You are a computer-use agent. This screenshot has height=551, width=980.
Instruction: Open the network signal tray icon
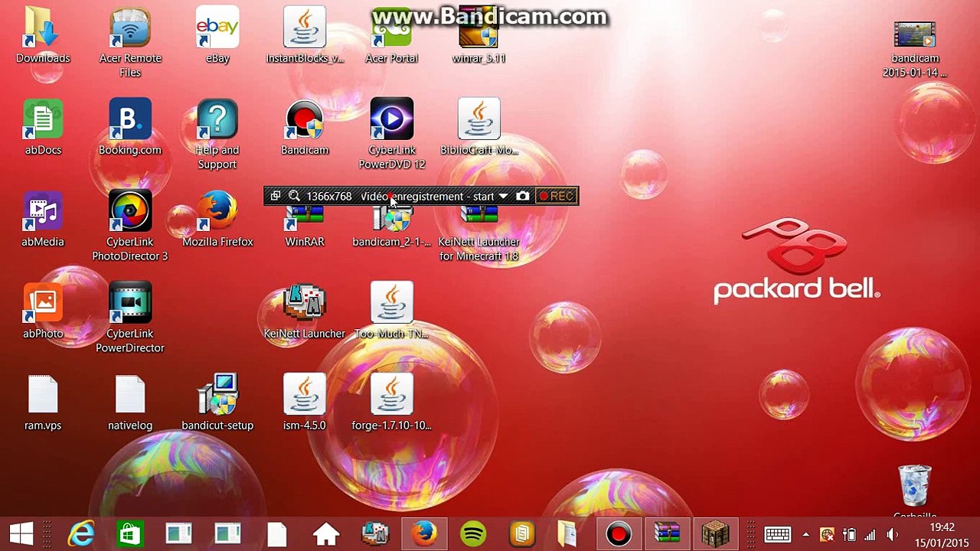(870, 534)
